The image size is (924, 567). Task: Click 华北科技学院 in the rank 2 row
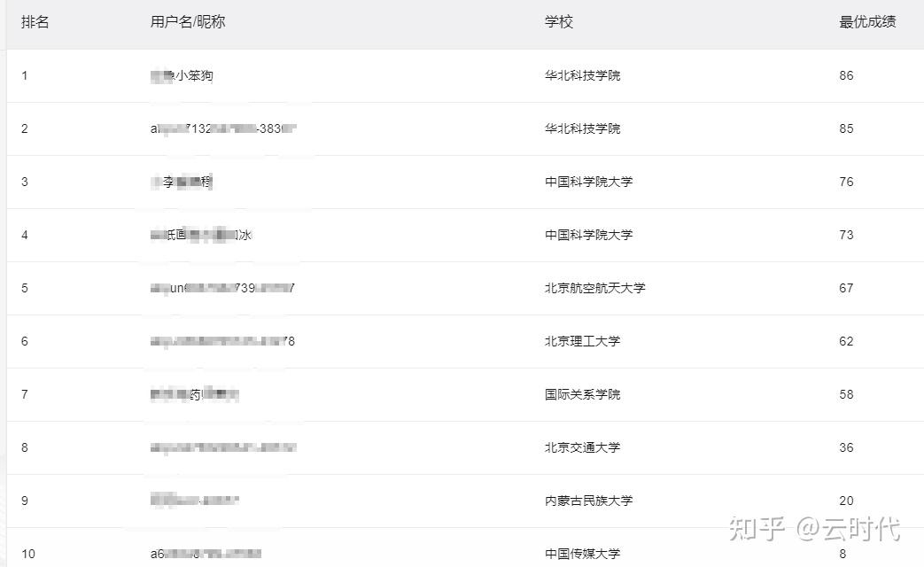582,129
